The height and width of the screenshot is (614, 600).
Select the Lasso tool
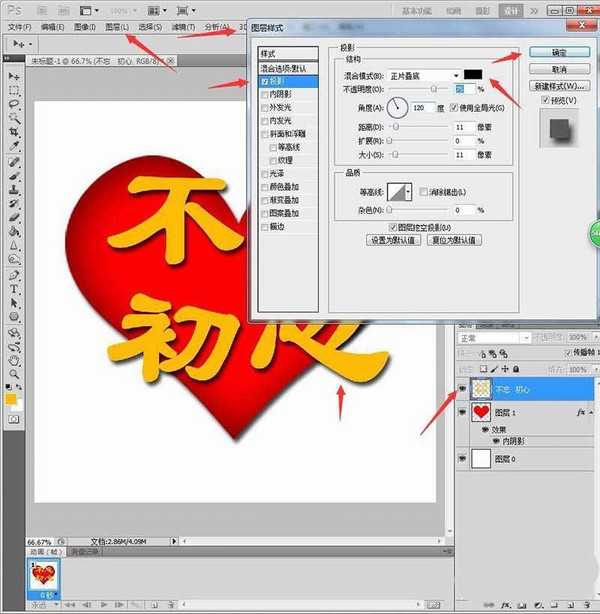click(14, 104)
